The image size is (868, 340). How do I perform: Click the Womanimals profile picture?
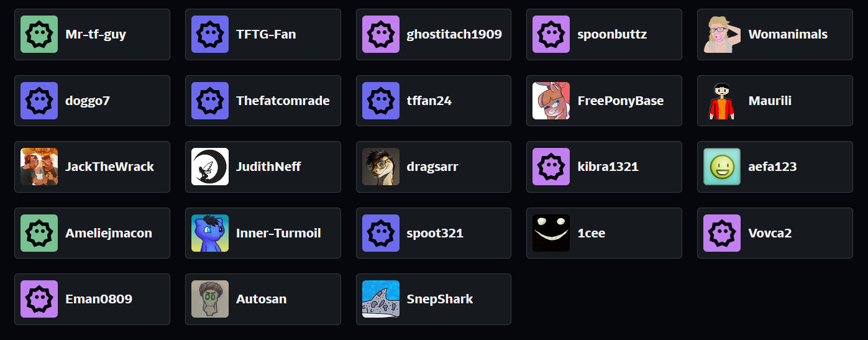722,34
